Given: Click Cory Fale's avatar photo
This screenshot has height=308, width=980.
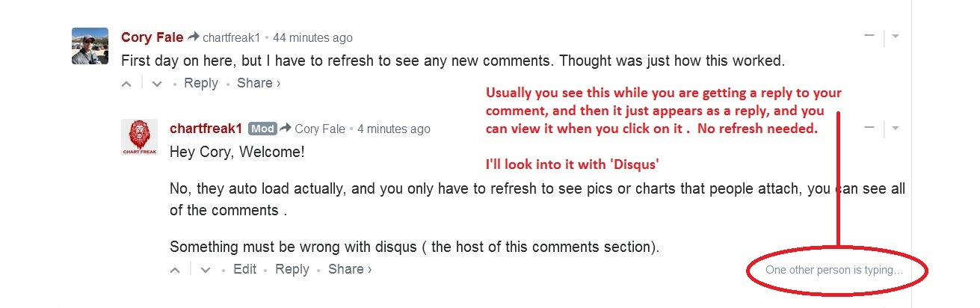Looking at the screenshot, I should pyautogui.click(x=90, y=46).
